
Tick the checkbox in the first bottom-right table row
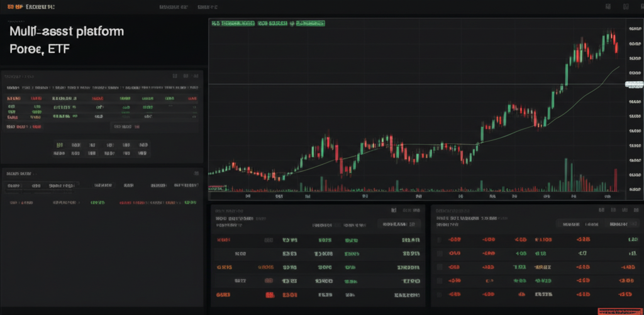tap(440, 239)
